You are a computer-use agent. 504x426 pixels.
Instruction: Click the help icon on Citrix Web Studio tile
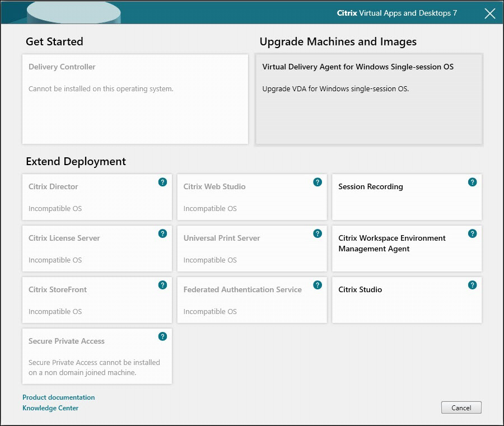[318, 182]
